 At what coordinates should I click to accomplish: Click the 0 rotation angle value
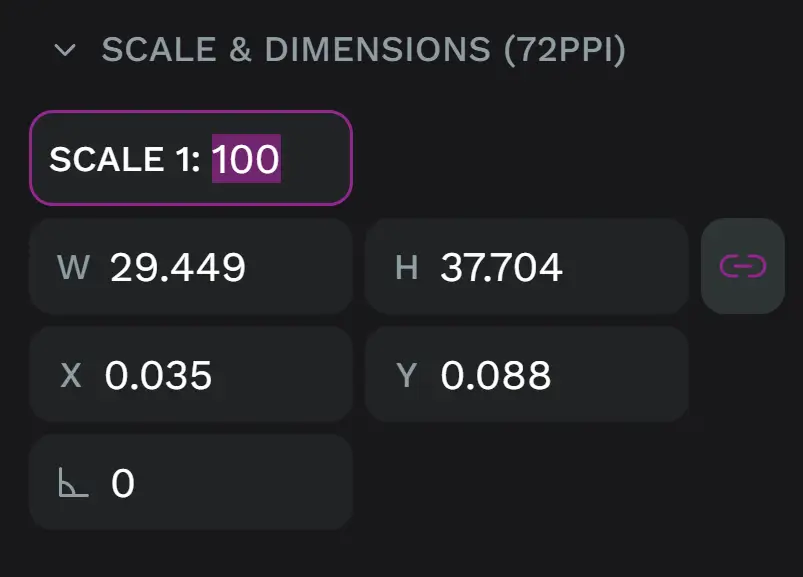click(x=122, y=484)
